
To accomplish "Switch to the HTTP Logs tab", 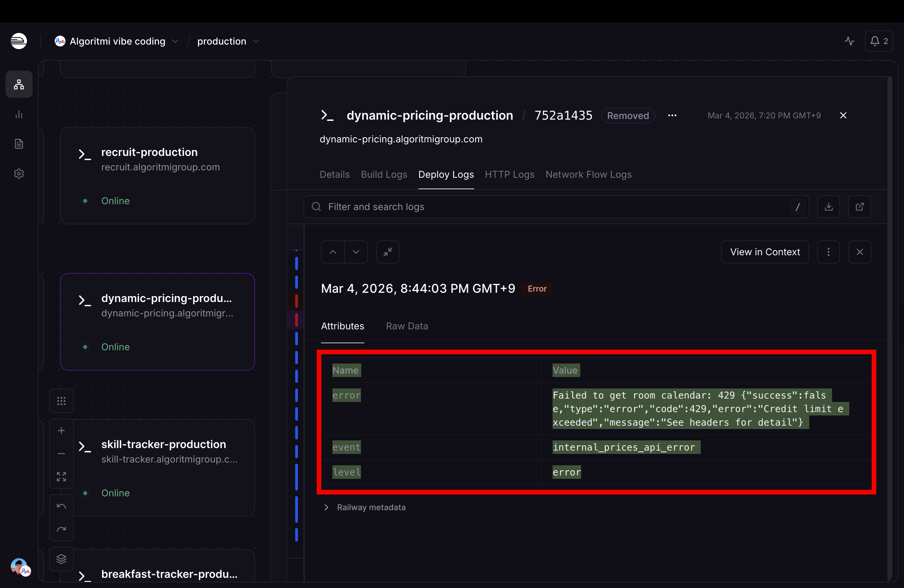I will click(x=509, y=174).
